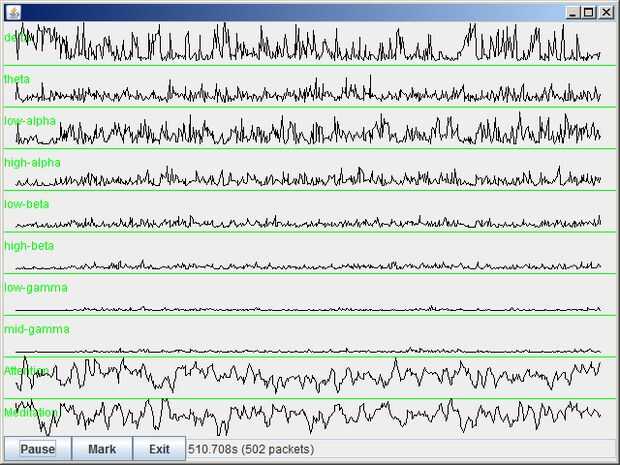
Task: Click the theta channel label
Action: point(17,79)
